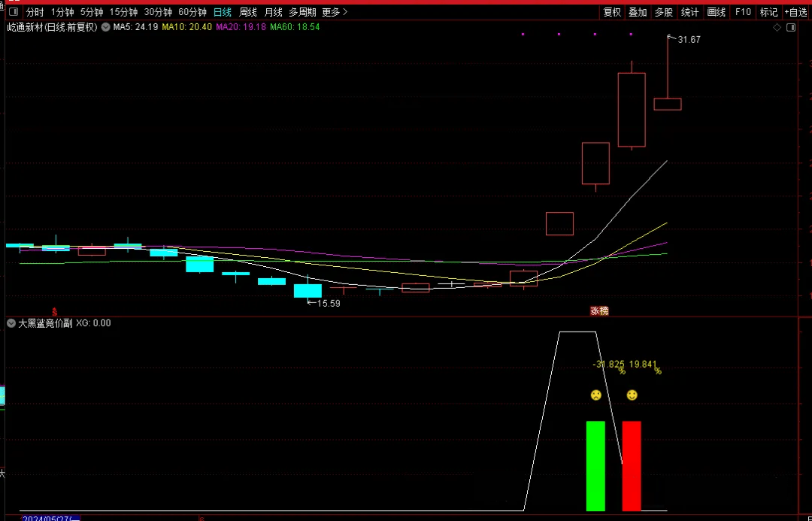Expand the 更多 periods menu

click(x=335, y=12)
